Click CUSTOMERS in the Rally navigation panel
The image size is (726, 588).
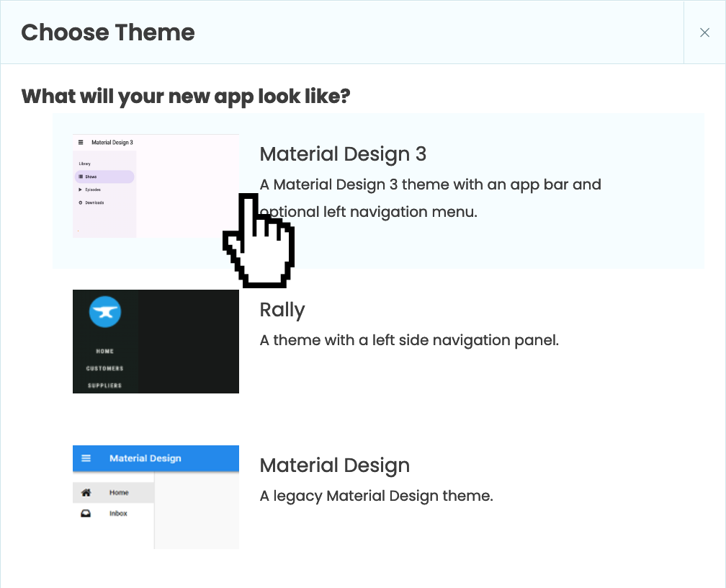tap(104, 368)
